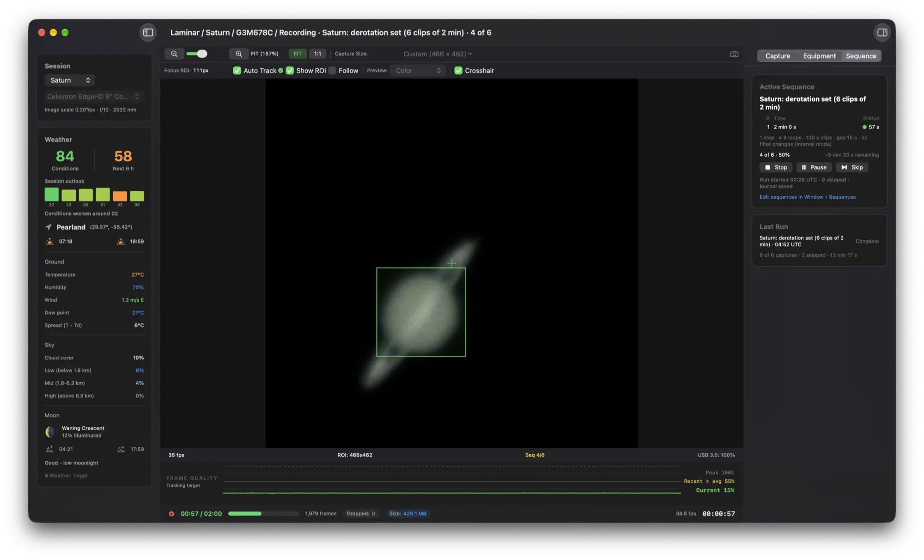Open the Preview Color dropdown

click(x=418, y=71)
